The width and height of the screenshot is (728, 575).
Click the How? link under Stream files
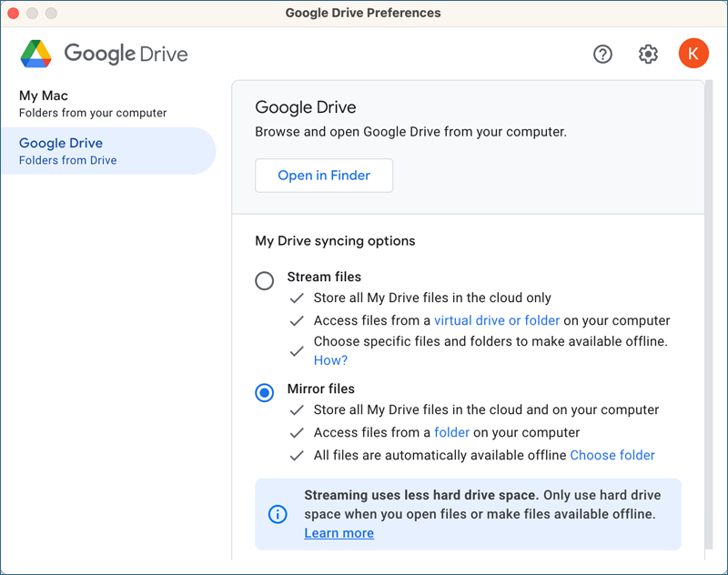coord(330,360)
